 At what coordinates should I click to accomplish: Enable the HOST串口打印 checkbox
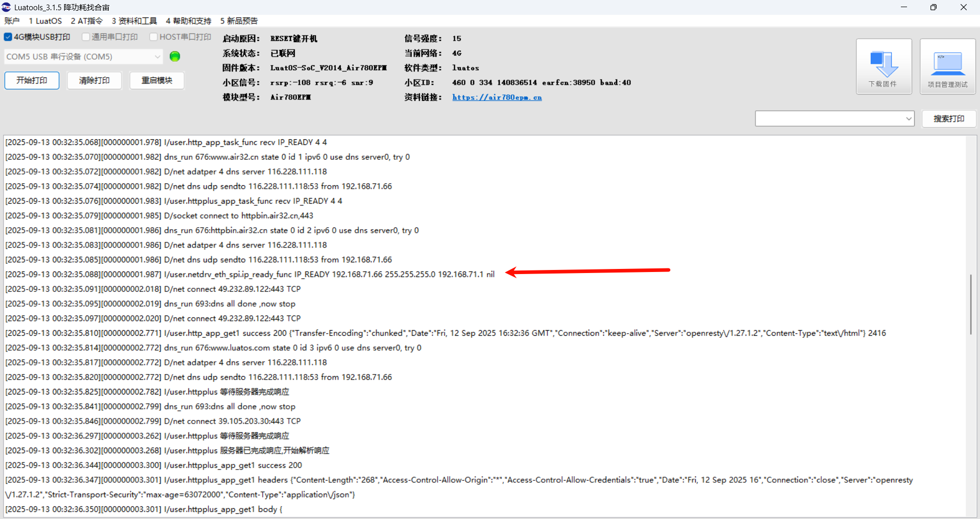[153, 37]
